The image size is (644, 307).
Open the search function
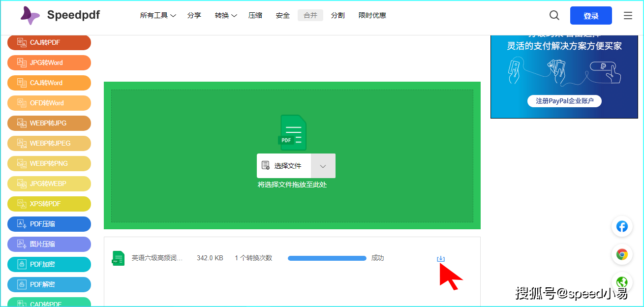554,15
